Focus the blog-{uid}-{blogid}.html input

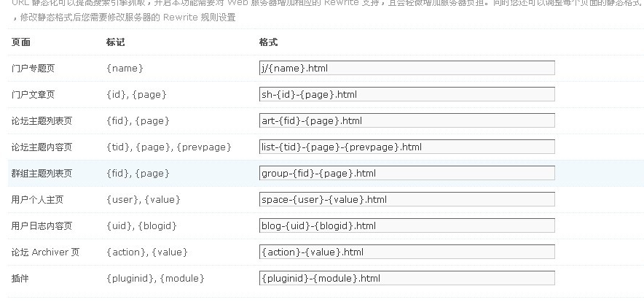click(407, 226)
